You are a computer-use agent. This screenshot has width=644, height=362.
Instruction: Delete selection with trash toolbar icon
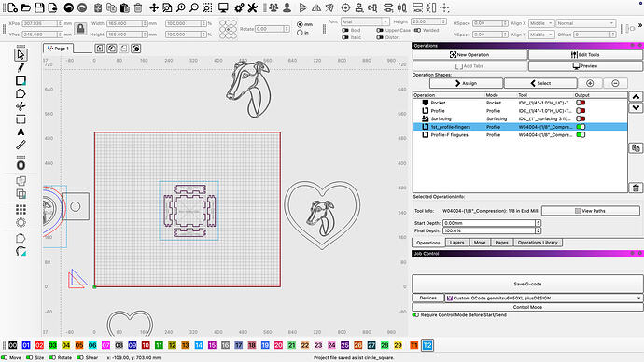(138, 7)
